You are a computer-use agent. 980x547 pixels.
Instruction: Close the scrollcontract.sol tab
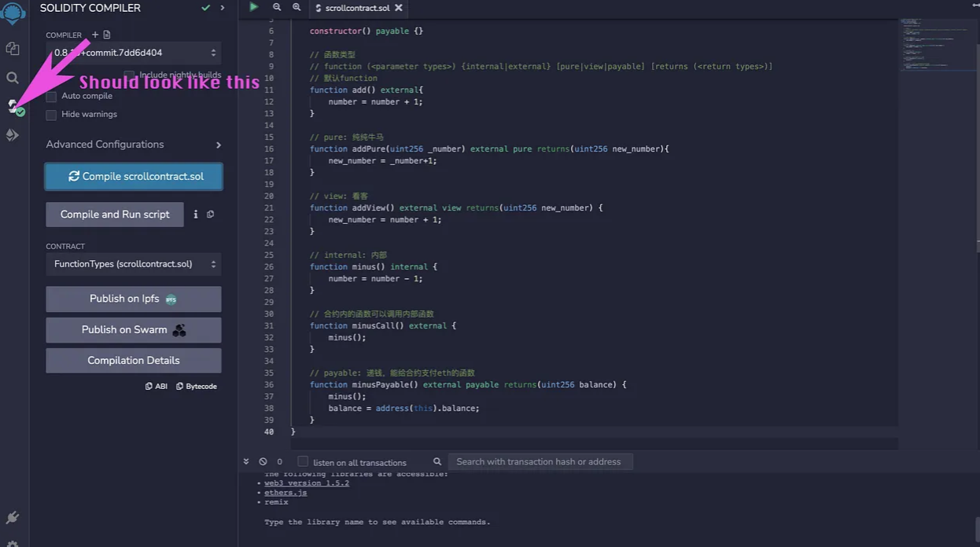pyautogui.click(x=399, y=8)
